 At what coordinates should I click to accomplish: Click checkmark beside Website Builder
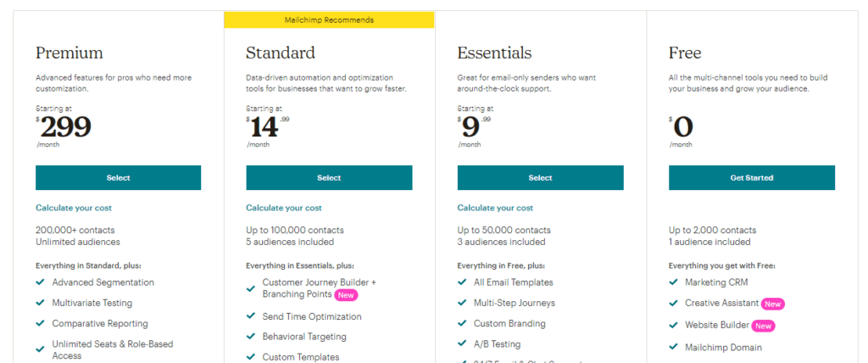(x=674, y=326)
